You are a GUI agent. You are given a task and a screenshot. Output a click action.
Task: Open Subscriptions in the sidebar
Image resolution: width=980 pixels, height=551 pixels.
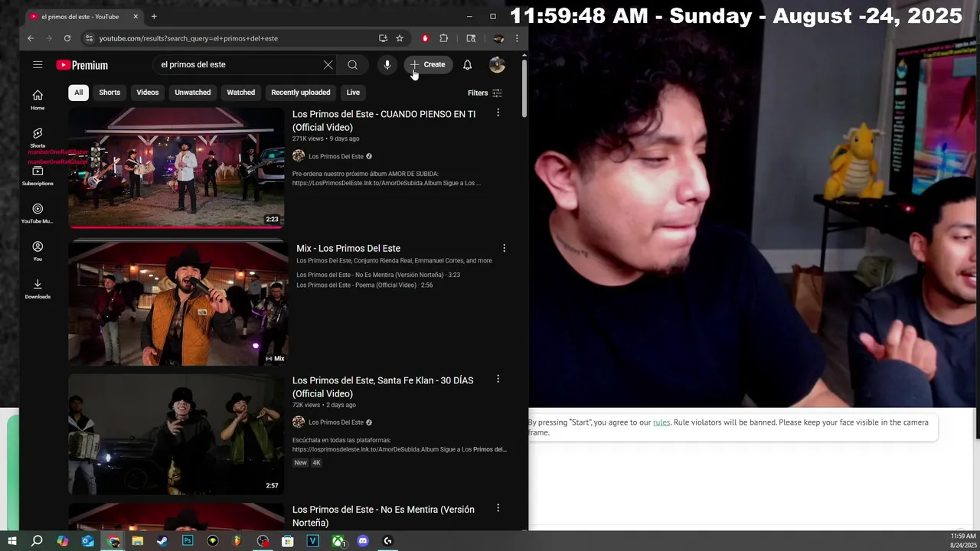tap(38, 176)
